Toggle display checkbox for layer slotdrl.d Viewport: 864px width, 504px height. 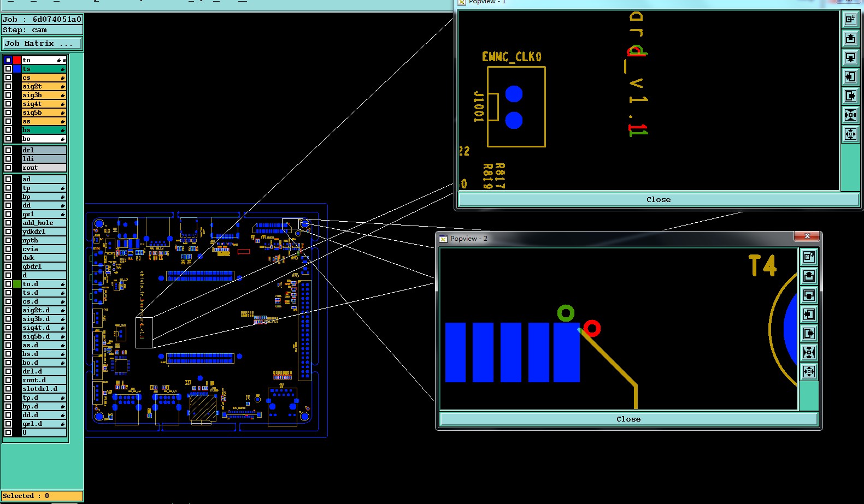8,389
